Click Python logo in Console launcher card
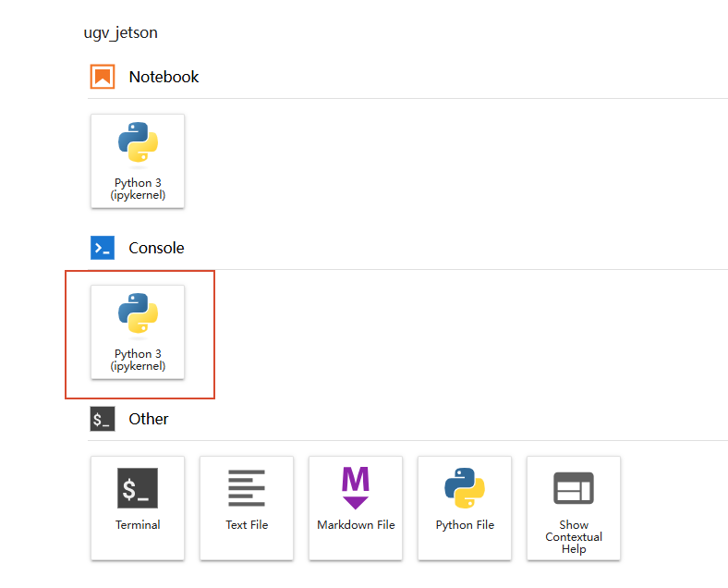The image size is (728, 588). [138, 313]
